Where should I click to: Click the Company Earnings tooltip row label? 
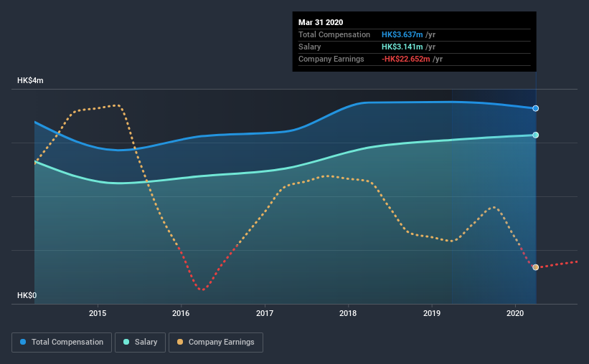point(331,59)
